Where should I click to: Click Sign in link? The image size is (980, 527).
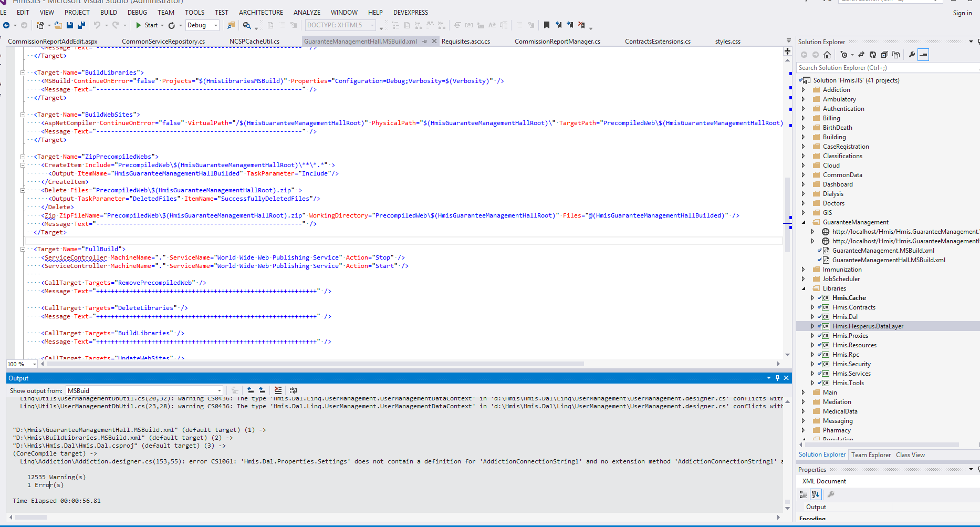[x=962, y=13]
